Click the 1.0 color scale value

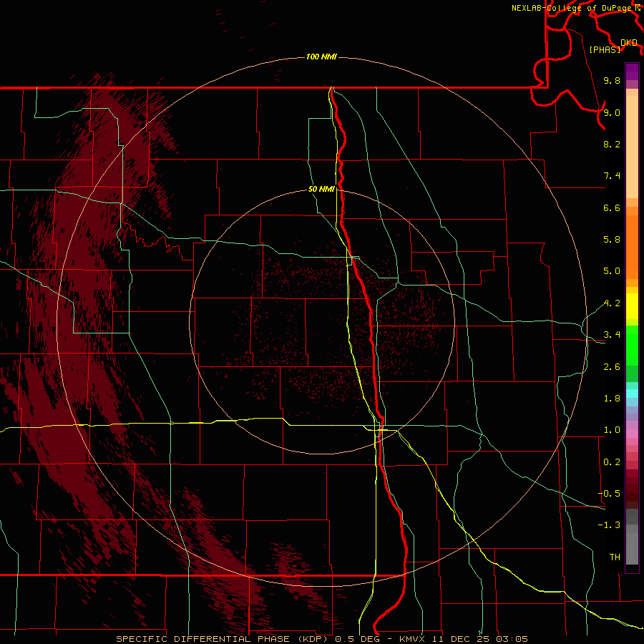pos(612,430)
